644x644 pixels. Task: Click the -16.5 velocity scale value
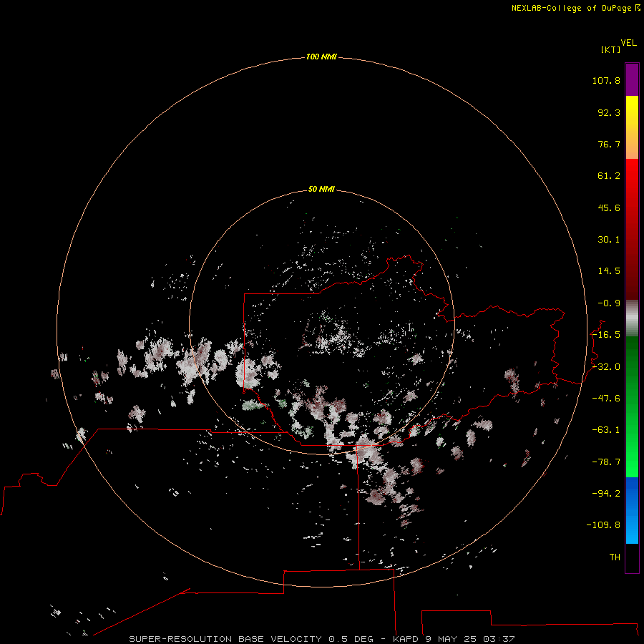[606, 335]
